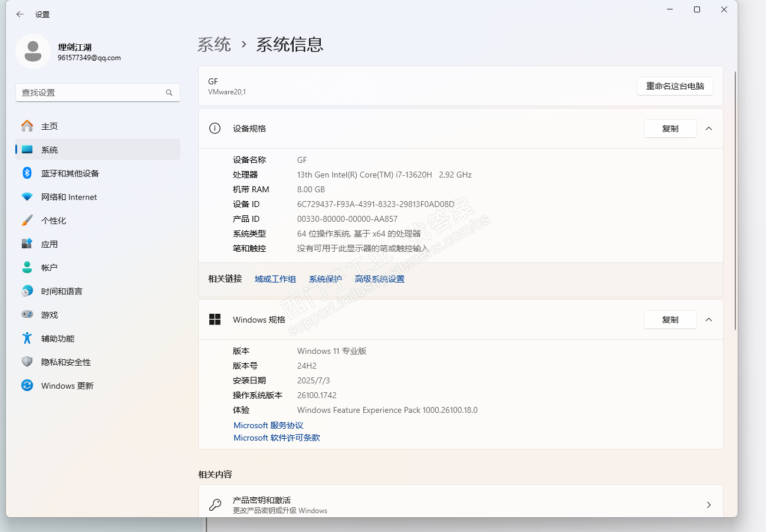Select the 帐户 sidebar item

click(x=98, y=268)
